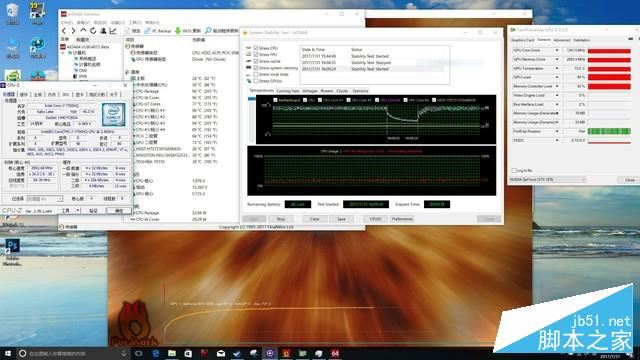640x360 pixels.
Task: Enable Log to file in GPU-Z
Action: point(514,171)
